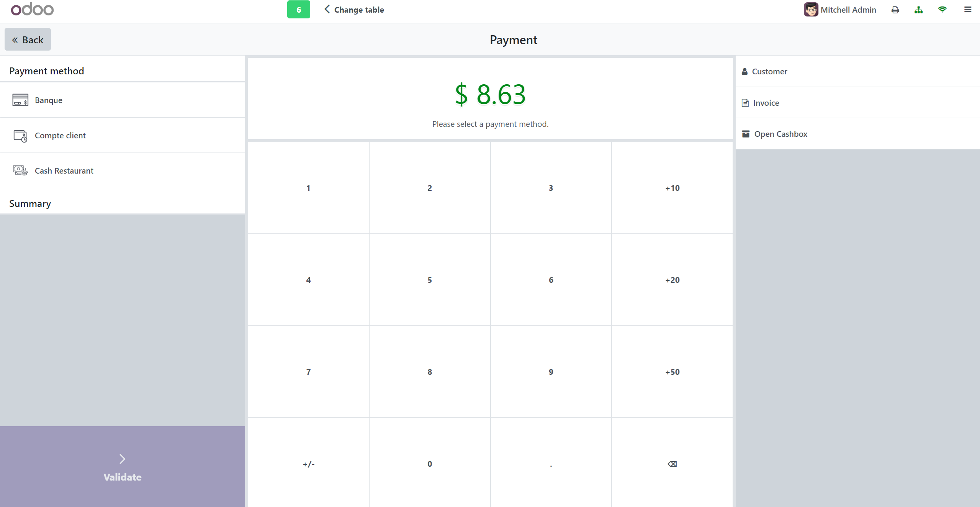Go back with the Back button

pos(28,39)
